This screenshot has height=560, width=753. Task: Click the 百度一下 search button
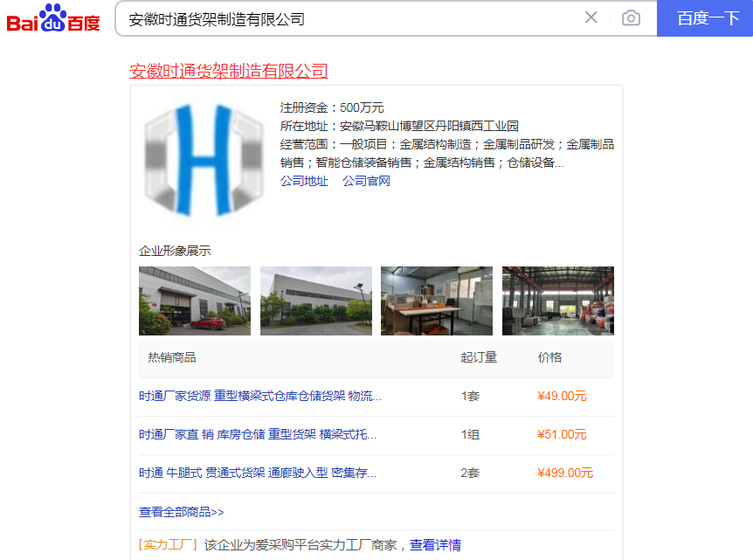[704, 18]
